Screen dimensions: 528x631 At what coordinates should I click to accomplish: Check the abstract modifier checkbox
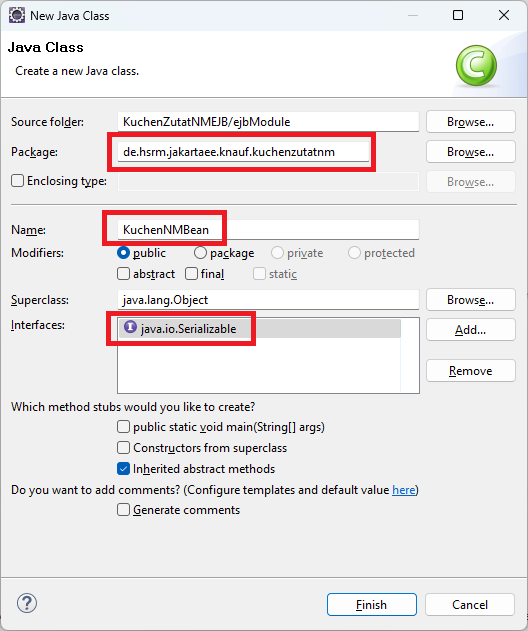point(123,274)
